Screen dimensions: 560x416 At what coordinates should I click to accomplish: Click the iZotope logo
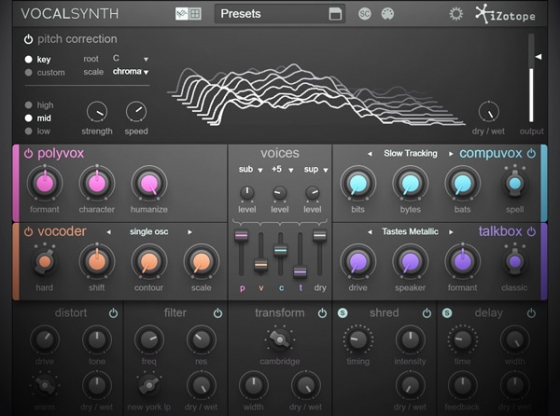(505, 14)
